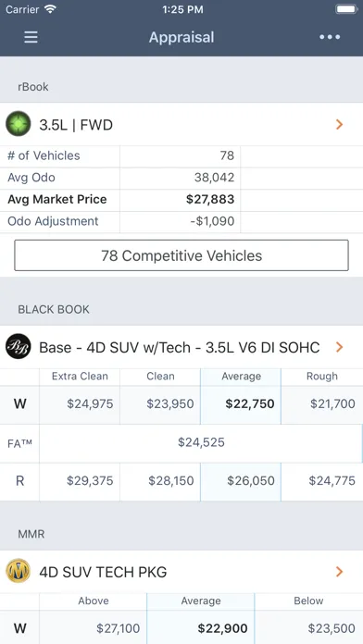Expand rBook 3.5L FWD details chevron
Viewport: 363px width, 644px height.
pos(339,124)
